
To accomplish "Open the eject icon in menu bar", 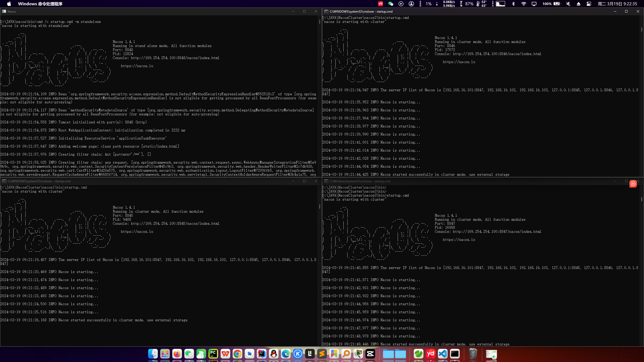I will 579,4.
